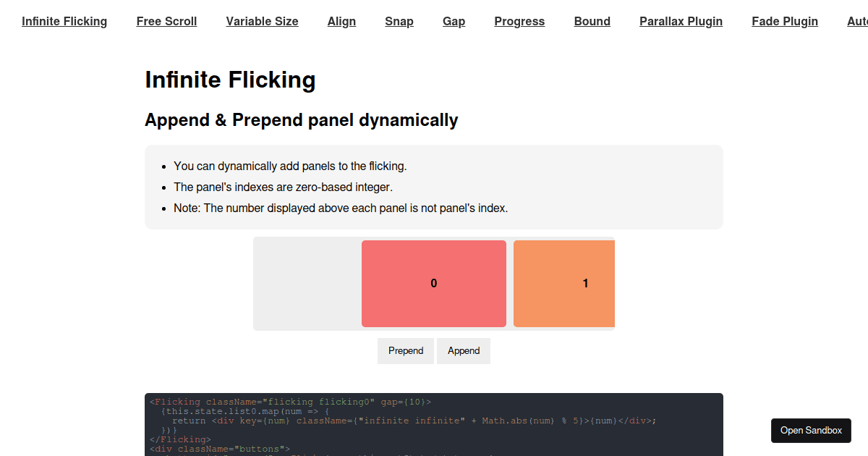View the Progress plugin example
The width and height of the screenshot is (868, 456).
[519, 21]
